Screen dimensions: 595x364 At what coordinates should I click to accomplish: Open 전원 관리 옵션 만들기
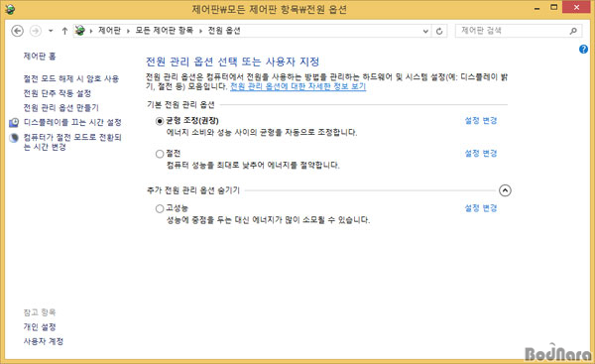pyautogui.click(x=61, y=108)
